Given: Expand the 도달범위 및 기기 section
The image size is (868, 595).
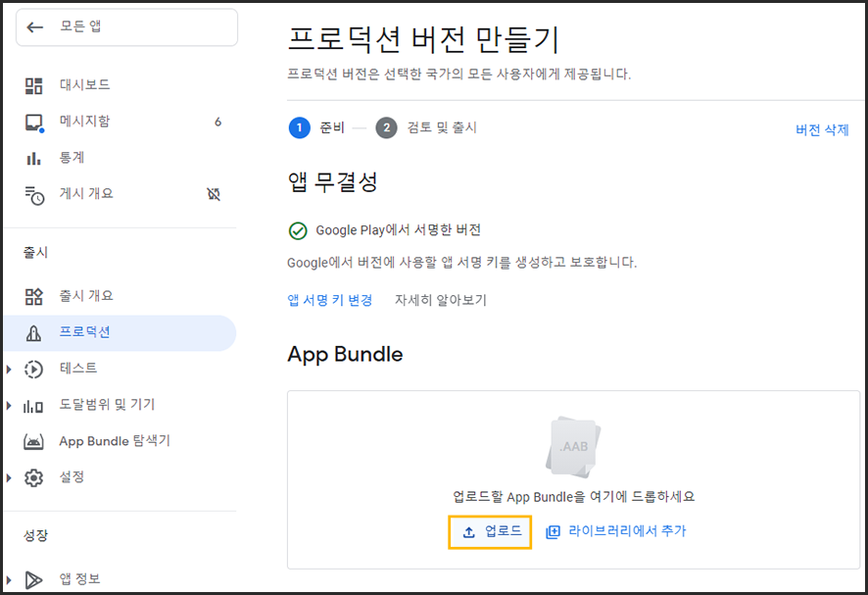Looking at the screenshot, I should pyautogui.click(x=10, y=405).
